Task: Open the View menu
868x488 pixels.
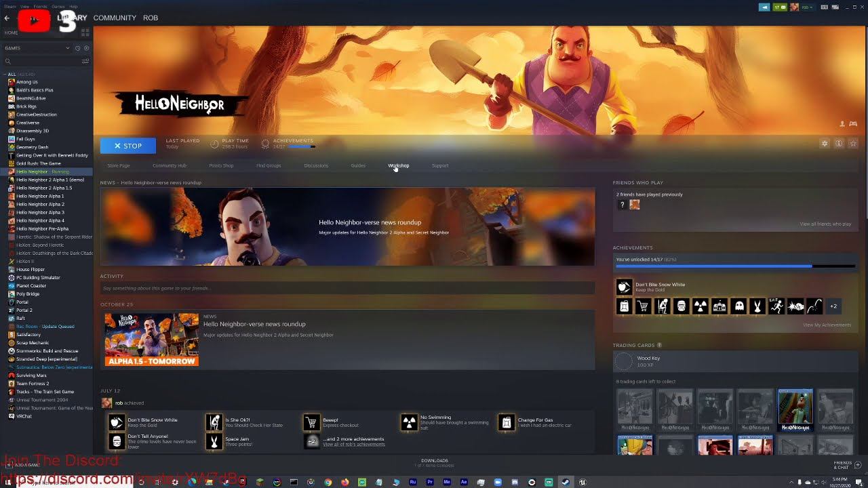Action: click(24, 6)
